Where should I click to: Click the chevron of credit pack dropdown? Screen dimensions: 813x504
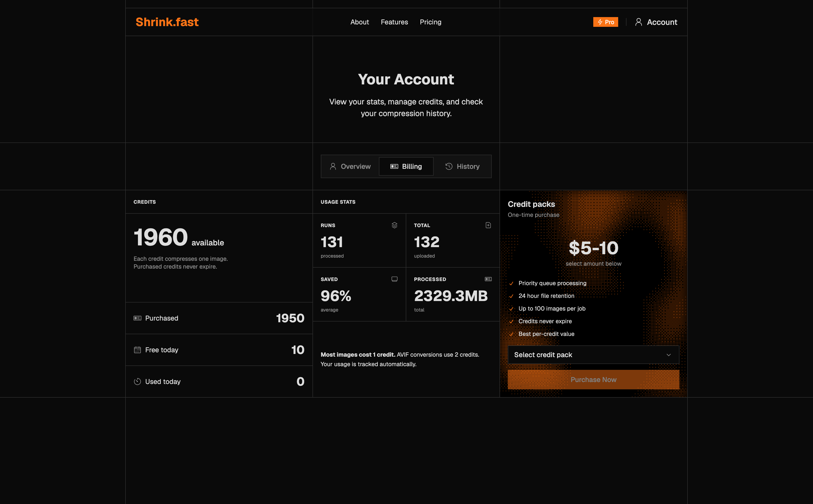[x=668, y=355]
